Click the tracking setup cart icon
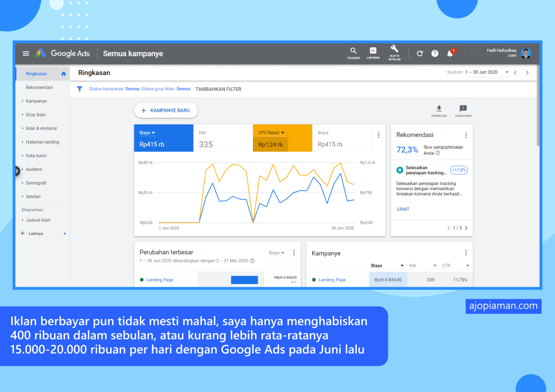 point(400,170)
